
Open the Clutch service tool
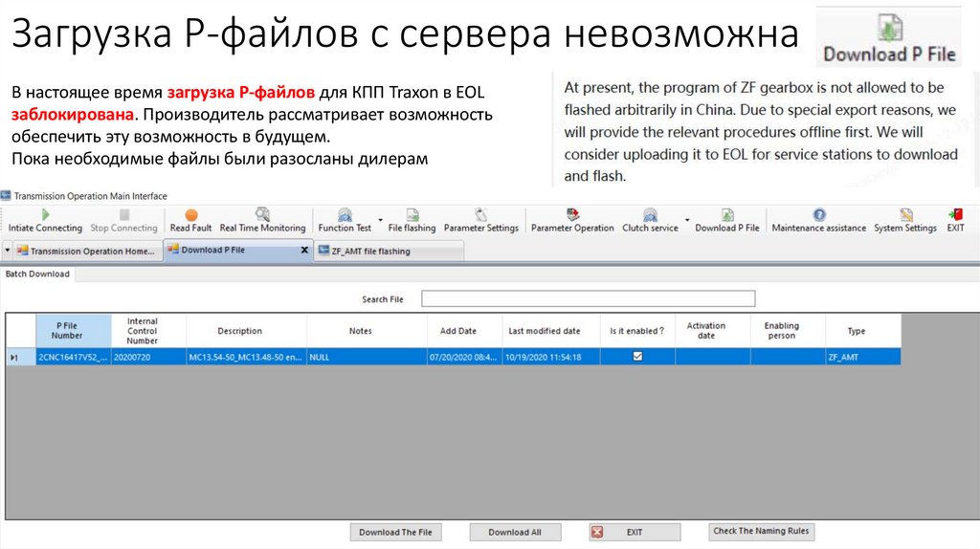pos(650,221)
